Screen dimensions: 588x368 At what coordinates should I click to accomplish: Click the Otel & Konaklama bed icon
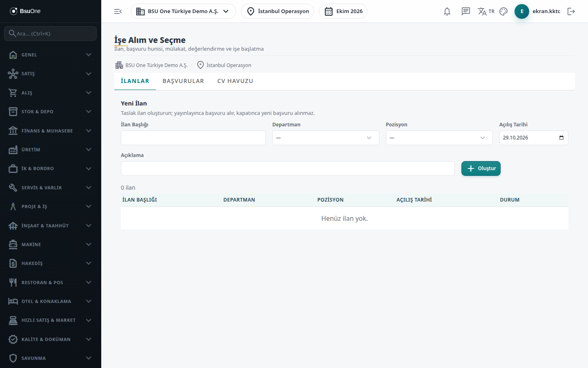[13, 301]
